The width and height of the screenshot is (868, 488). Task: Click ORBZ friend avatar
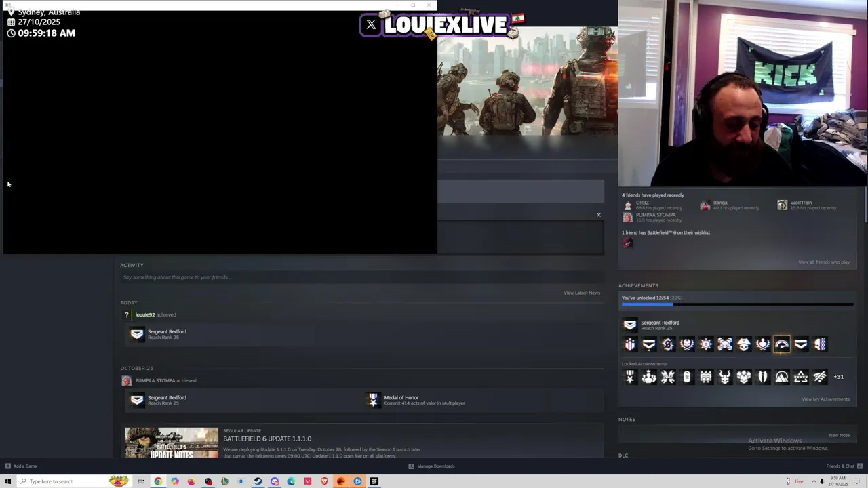(x=627, y=205)
